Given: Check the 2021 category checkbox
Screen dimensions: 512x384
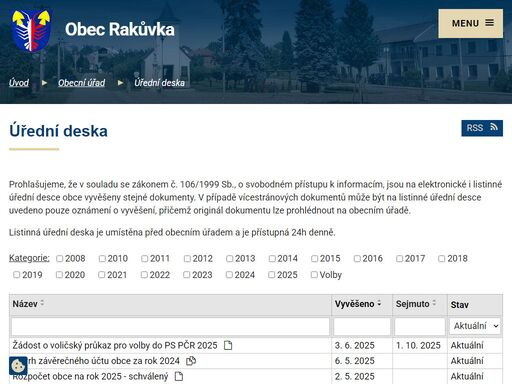Looking at the screenshot, I should [x=102, y=275].
